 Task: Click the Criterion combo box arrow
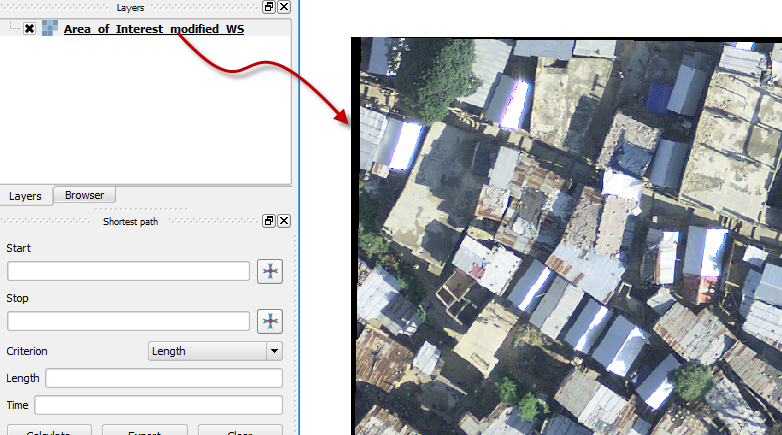[x=274, y=351]
